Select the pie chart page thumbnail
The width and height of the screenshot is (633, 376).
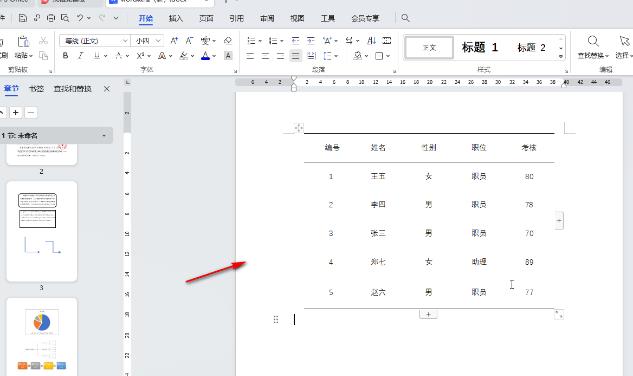pos(42,337)
